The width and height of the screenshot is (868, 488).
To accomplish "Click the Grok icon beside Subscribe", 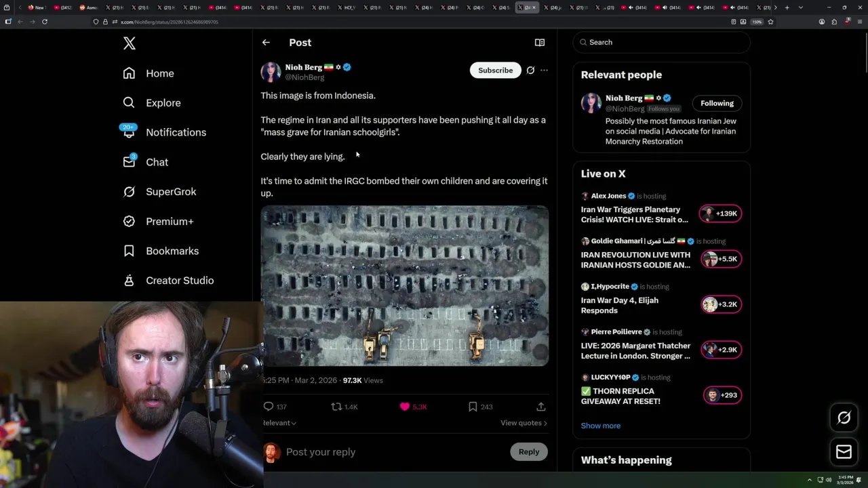I will click(530, 70).
